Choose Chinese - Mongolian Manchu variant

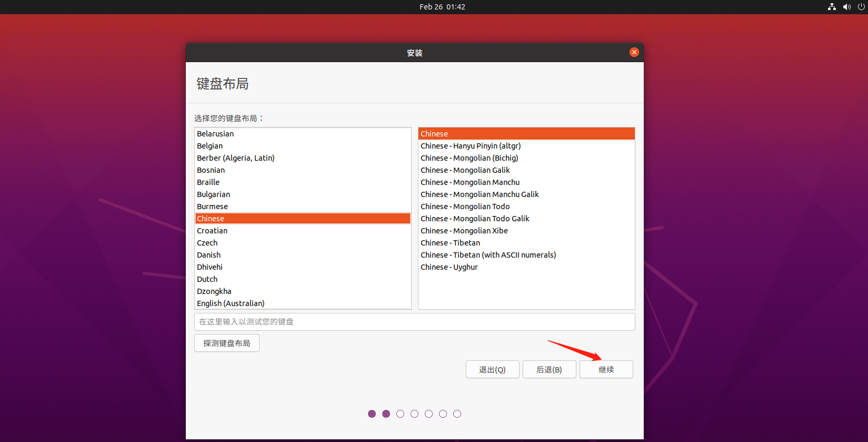coord(526,182)
